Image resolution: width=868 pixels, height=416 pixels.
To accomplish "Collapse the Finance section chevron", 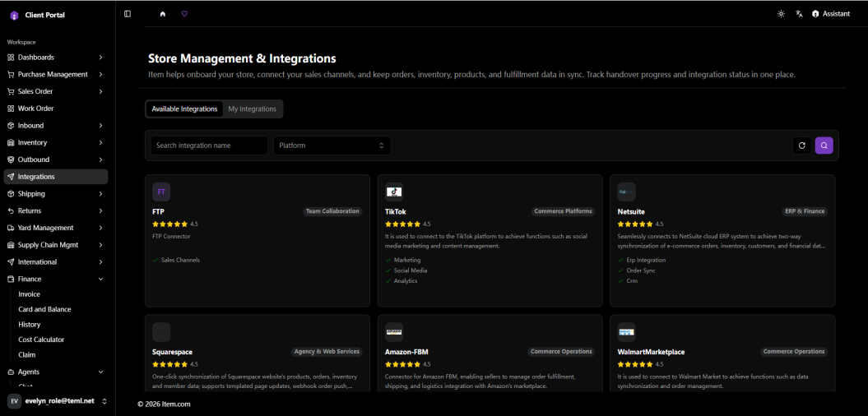I will click(100, 280).
